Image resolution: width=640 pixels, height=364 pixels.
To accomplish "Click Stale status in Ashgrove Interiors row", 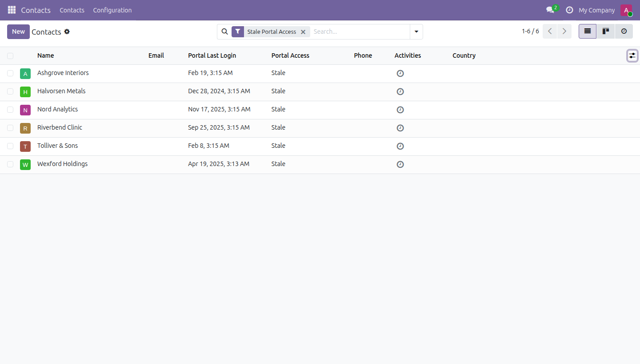I will [278, 73].
